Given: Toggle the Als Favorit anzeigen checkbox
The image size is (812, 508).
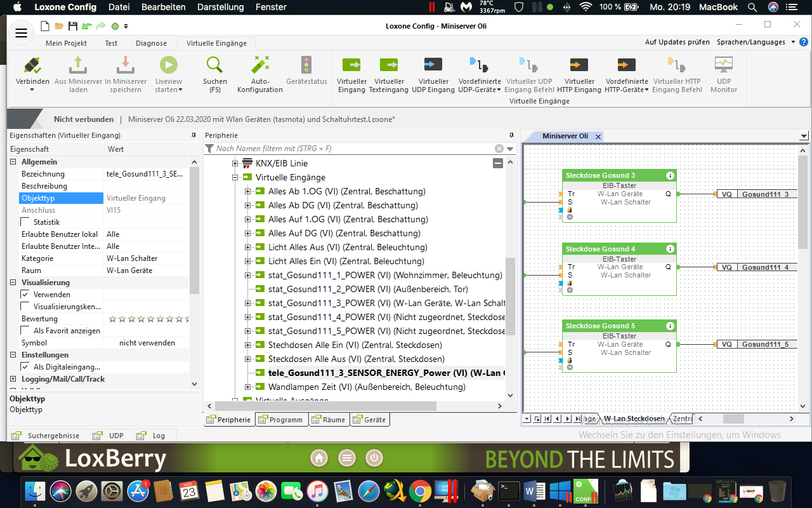Looking at the screenshot, I should pyautogui.click(x=25, y=331).
